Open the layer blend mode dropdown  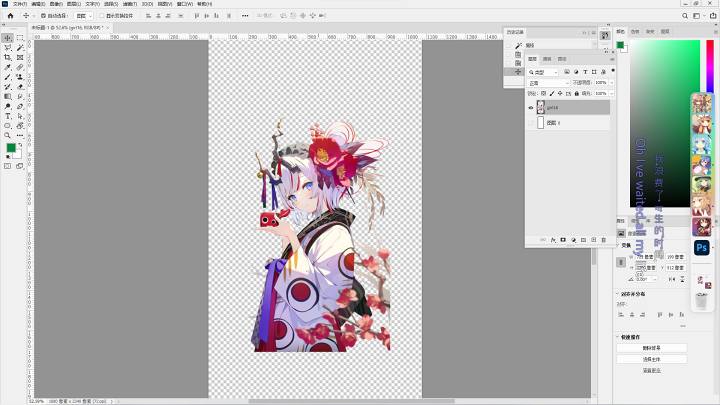[x=549, y=83]
